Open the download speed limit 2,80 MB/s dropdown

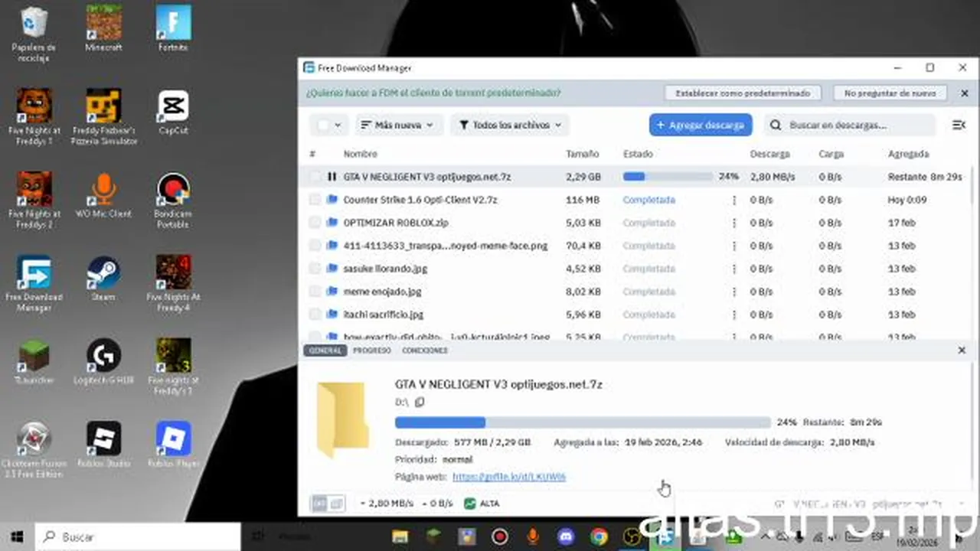pyautogui.click(x=385, y=504)
